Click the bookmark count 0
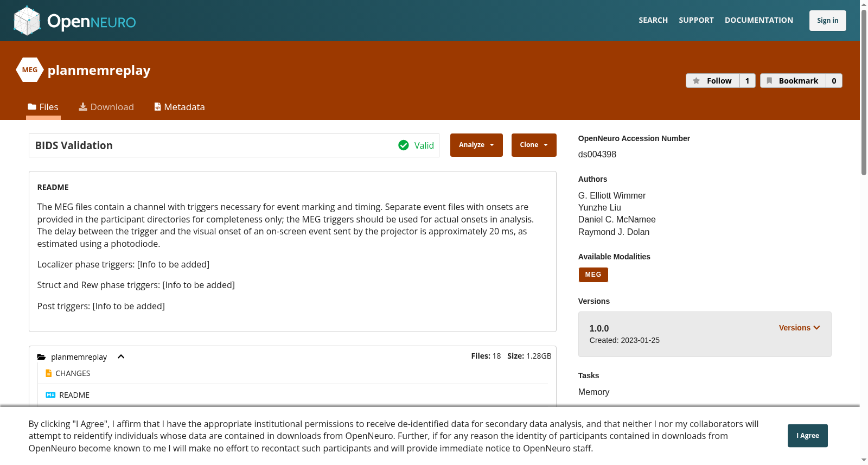868x465 pixels. (834, 81)
